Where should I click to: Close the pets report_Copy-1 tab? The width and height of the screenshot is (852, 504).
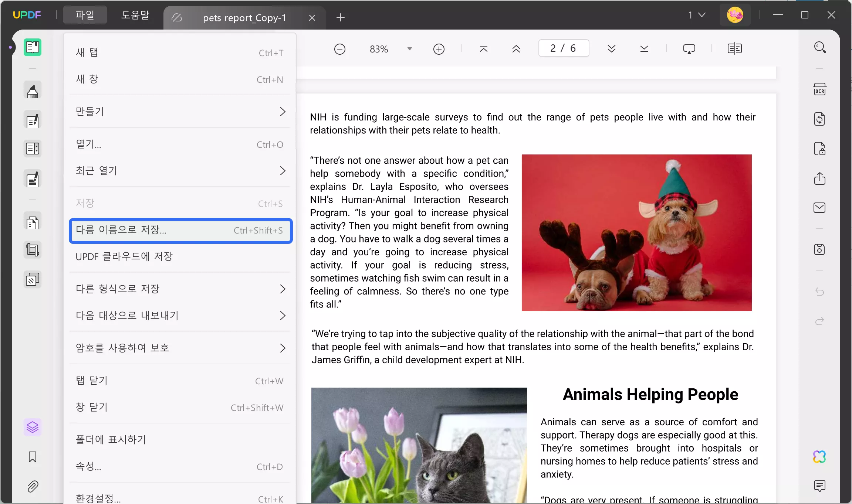pyautogui.click(x=312, y=18)
